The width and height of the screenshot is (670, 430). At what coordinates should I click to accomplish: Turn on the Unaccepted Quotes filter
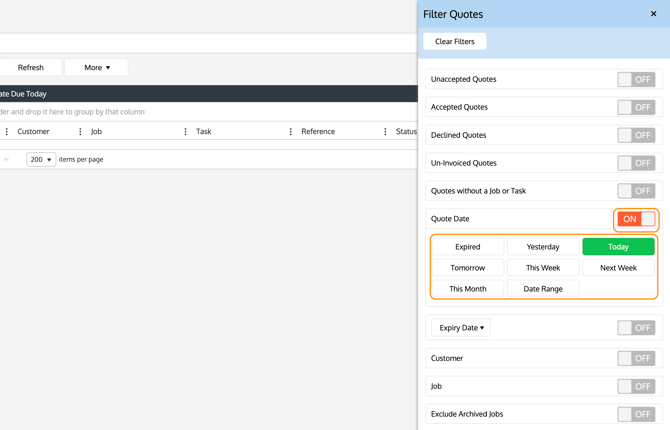[636, 79]
